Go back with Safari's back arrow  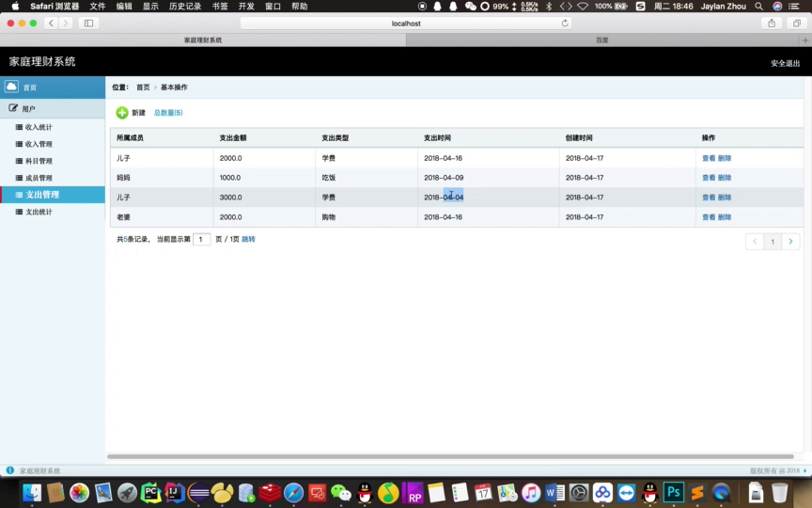pyautogui.click(x=51, y=24)
